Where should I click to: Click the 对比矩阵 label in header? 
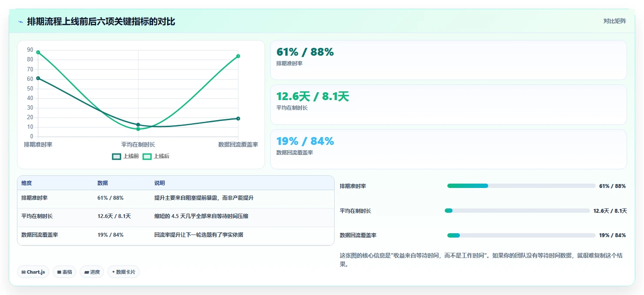614,21
